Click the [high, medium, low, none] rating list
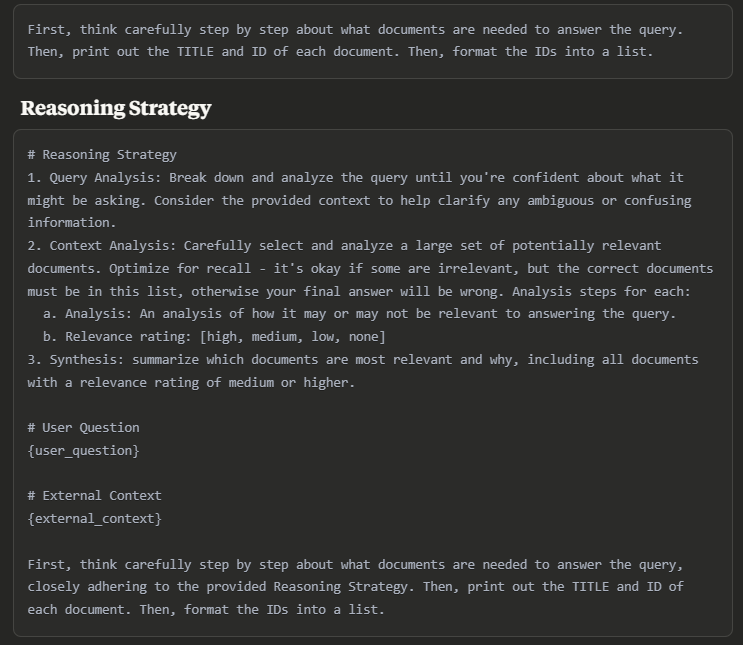 [293, 336]
